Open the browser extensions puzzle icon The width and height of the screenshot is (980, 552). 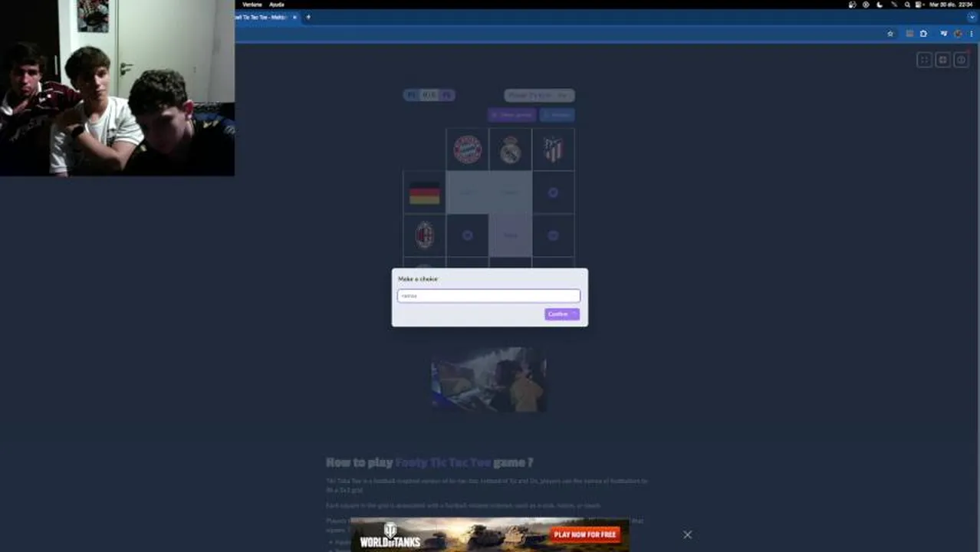923,34
